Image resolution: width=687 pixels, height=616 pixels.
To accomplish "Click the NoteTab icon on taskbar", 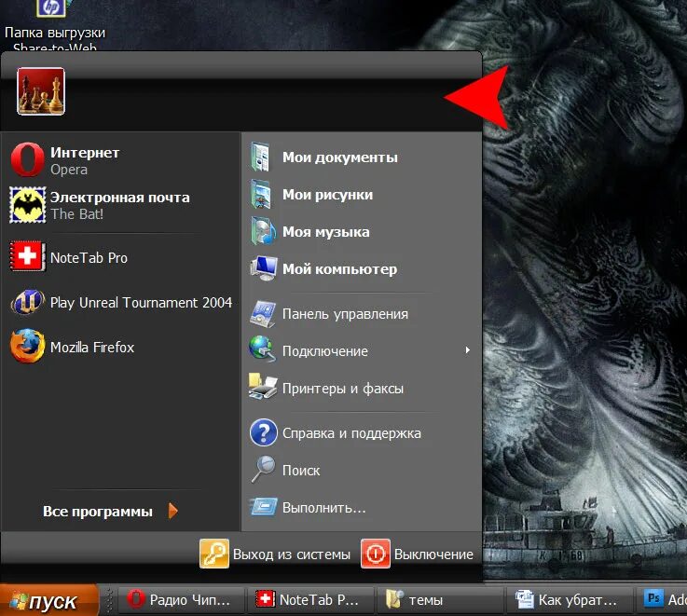I will [x=265, y=599].
